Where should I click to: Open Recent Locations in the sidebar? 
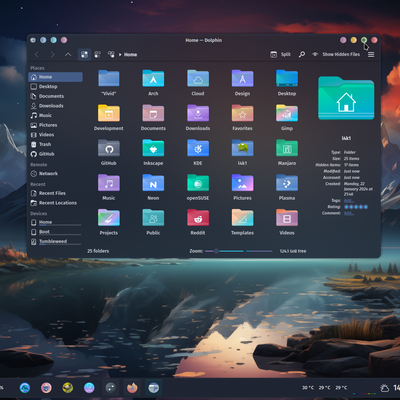tap(56, 203)
